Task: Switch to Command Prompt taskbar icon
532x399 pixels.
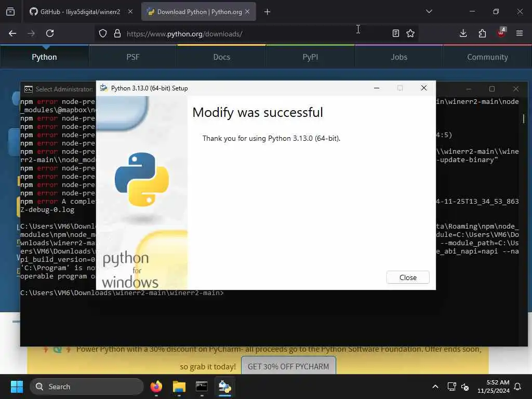Action: point(202,387)
